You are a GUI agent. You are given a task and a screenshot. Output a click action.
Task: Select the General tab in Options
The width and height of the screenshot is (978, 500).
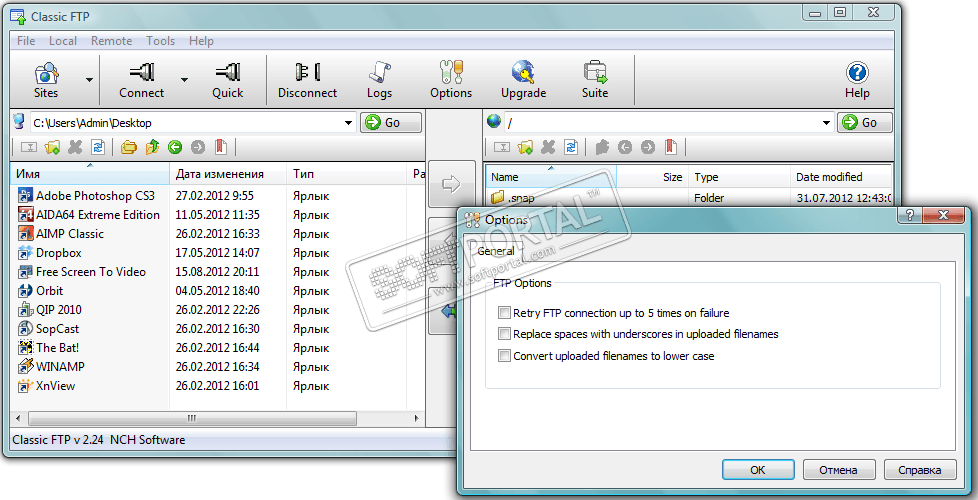[496, 251]
